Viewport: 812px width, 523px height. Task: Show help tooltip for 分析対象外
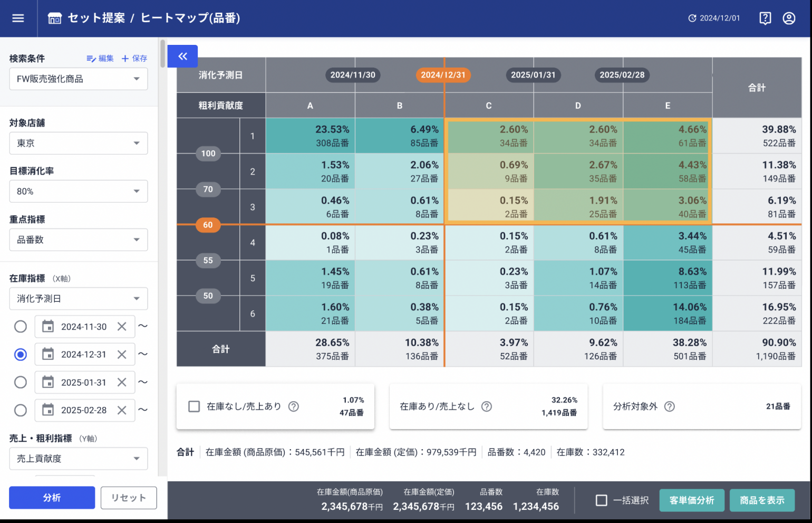pos(669,406)
